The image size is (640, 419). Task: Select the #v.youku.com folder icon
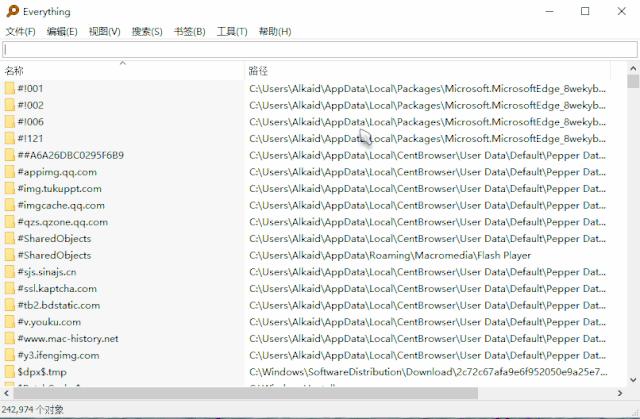[10, 322]
